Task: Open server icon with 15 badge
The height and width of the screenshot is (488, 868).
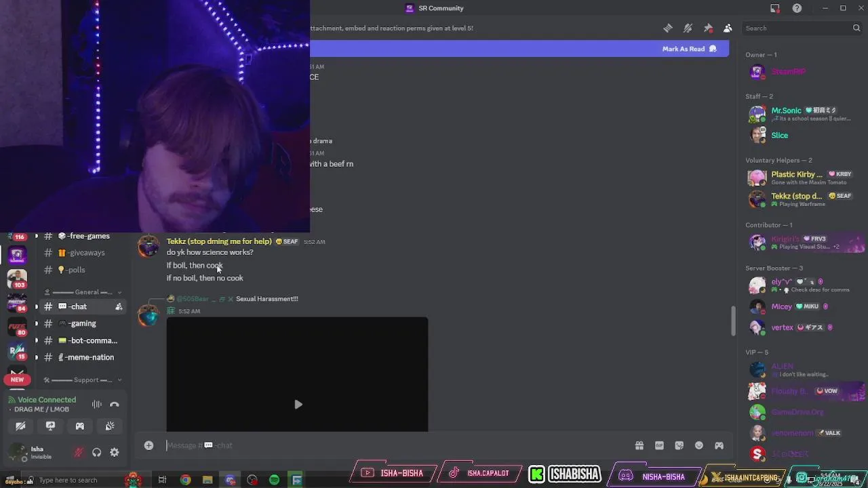Action: coord(17,351)
